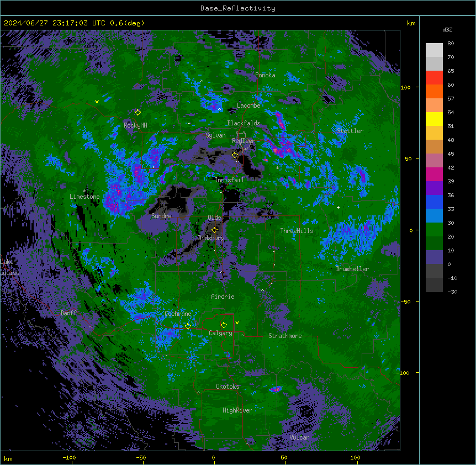Click the HighRiver label
This screenshot has height=465, width=476.
click(x=237, y=410)
